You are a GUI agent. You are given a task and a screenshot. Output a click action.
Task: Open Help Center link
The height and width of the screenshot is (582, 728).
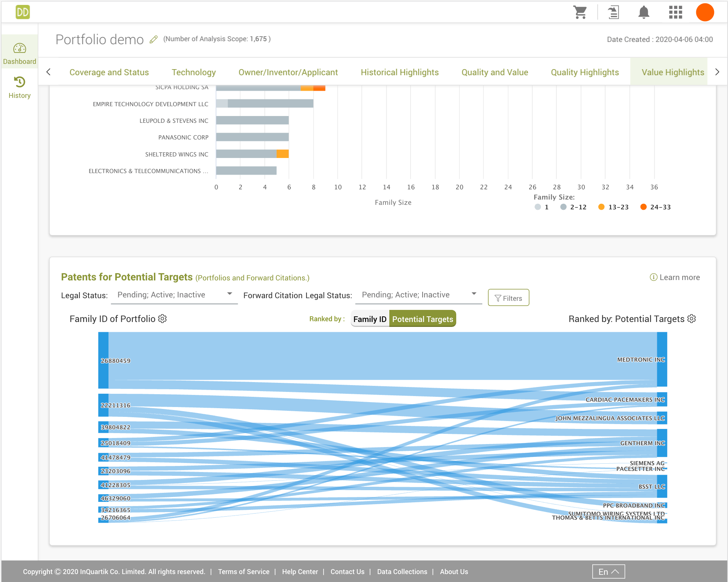300,571
